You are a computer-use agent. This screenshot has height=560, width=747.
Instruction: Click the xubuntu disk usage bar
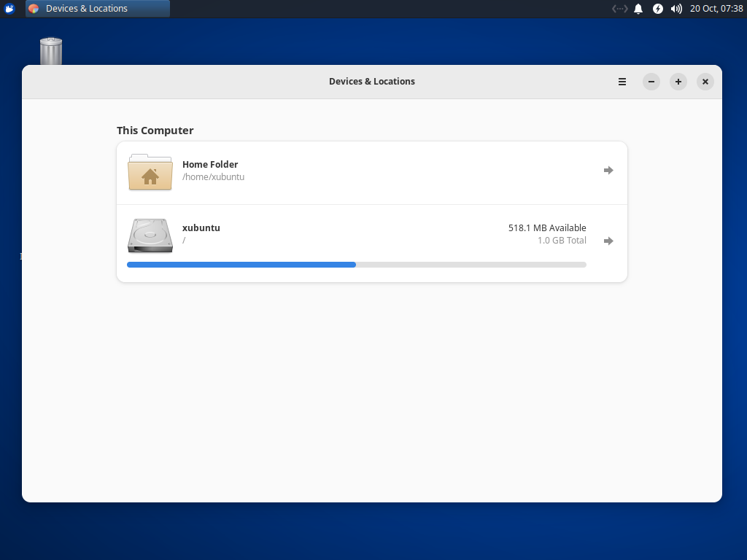click(x=356, y=265)
